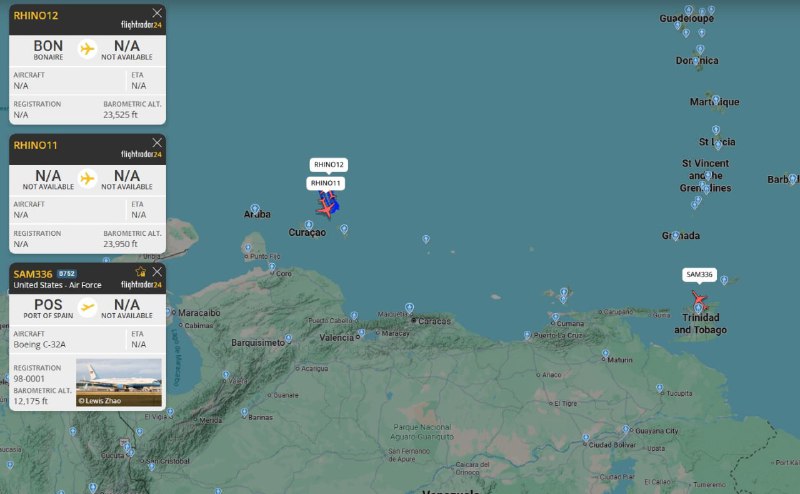Viewport: 800px width, 494px height.
Task: Click the airport pin near Maracaibo
Action: (x=174, y=312)
